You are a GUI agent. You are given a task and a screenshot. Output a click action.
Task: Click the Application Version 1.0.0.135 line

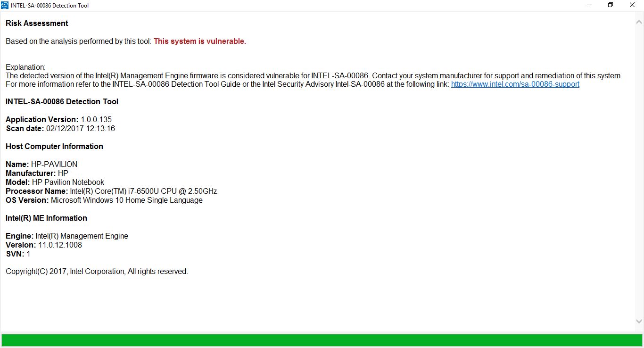coord(58,120)
